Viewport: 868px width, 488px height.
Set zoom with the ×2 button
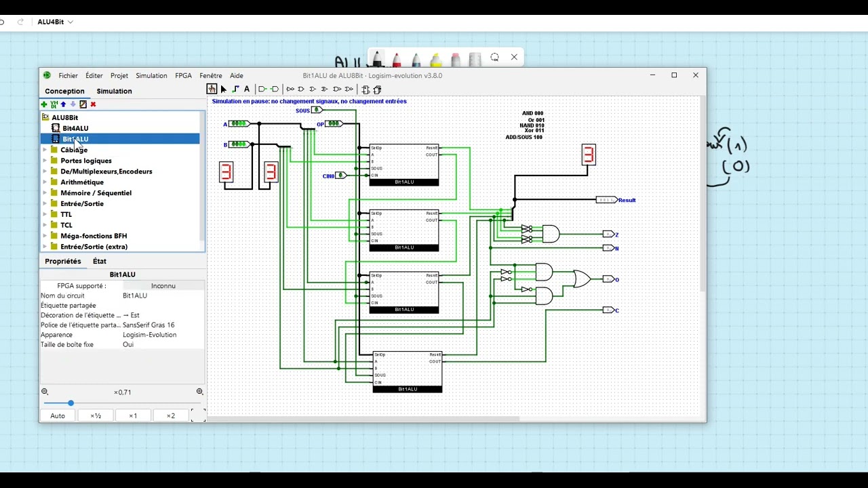coord(171,415)
